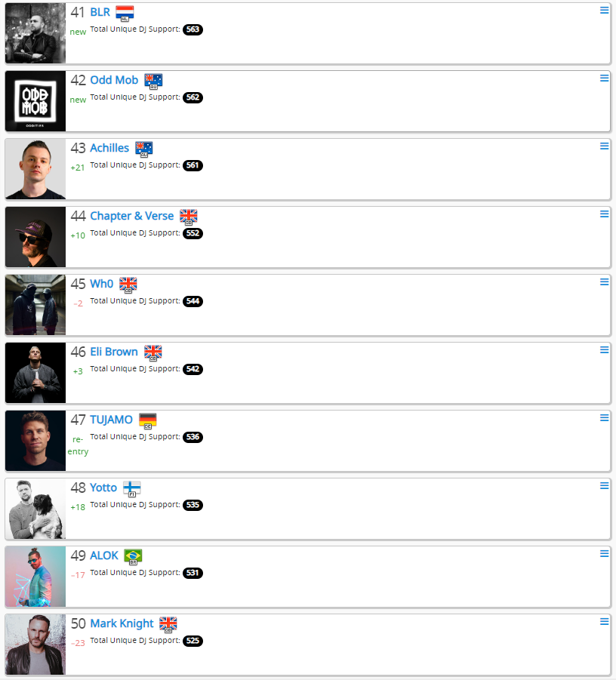Open the hamburger menu for Achilles
Viewport: 616px width, 680px height.
(x=604, y=146)
